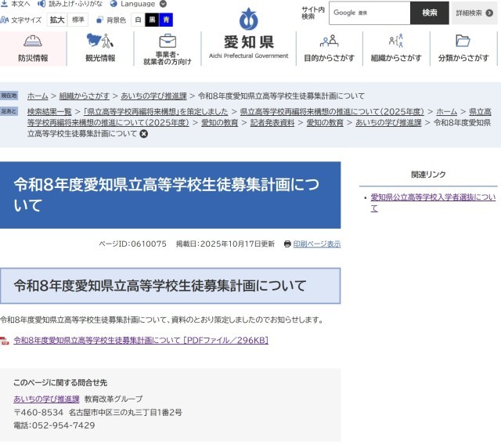Open the 防災情報 disaster info menu
The height and width of the screenshot is (448, 501).
33,49
